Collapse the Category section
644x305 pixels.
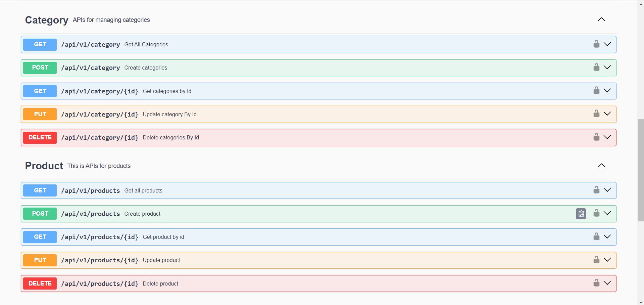coord(601,19)
